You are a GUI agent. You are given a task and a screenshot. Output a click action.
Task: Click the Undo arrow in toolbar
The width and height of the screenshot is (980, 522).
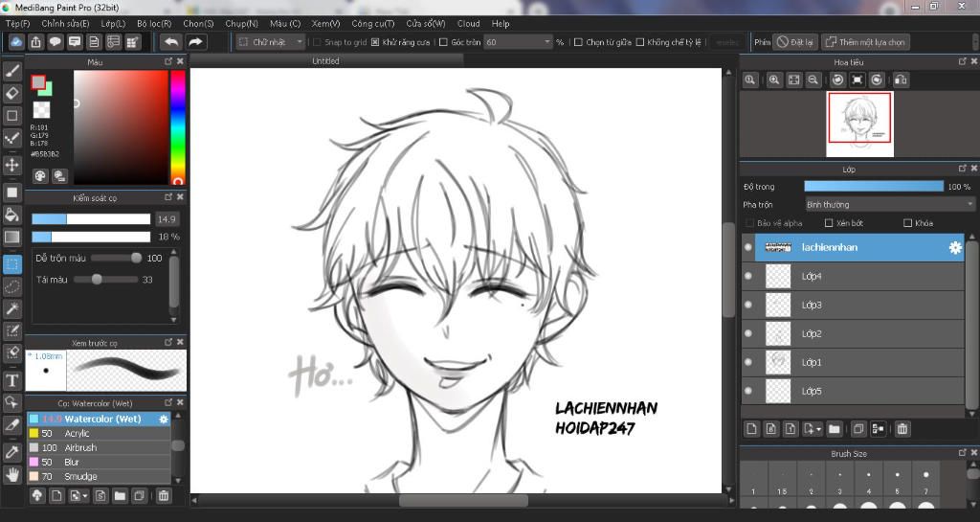[170, 42]
